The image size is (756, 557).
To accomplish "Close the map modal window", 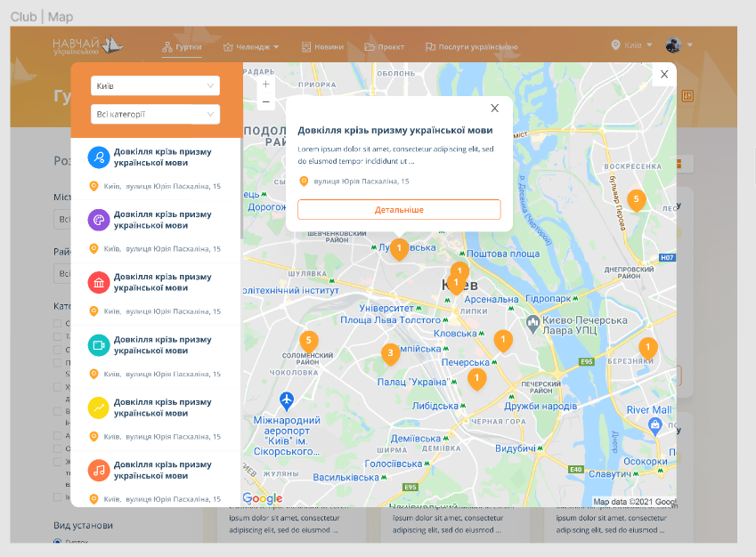I will tap(664, 74).
